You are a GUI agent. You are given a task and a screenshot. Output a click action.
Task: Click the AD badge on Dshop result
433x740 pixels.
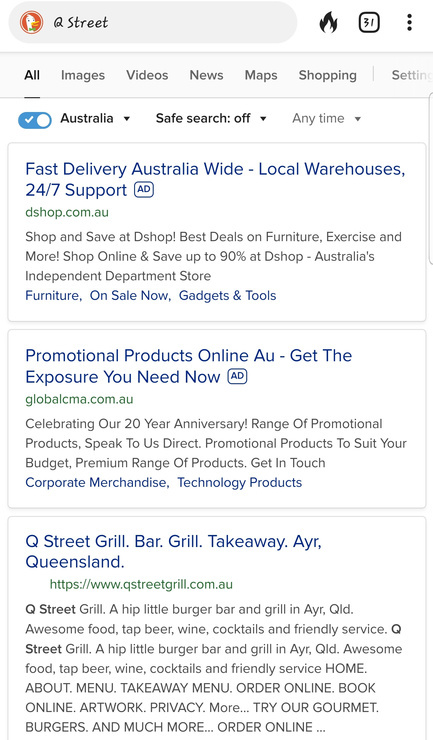pyautogui.click(x=144, y=190)
